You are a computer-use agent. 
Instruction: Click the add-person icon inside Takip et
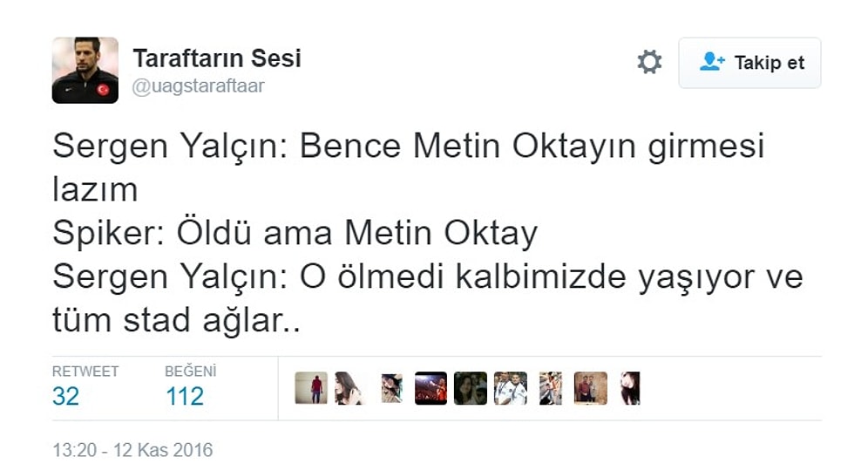click(x=711, y=61)
